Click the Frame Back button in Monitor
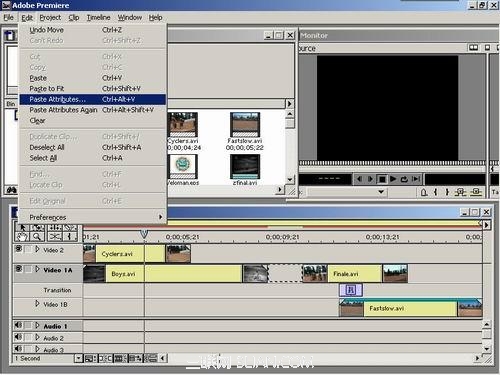The image size is (500, 375). coord(359,179)
